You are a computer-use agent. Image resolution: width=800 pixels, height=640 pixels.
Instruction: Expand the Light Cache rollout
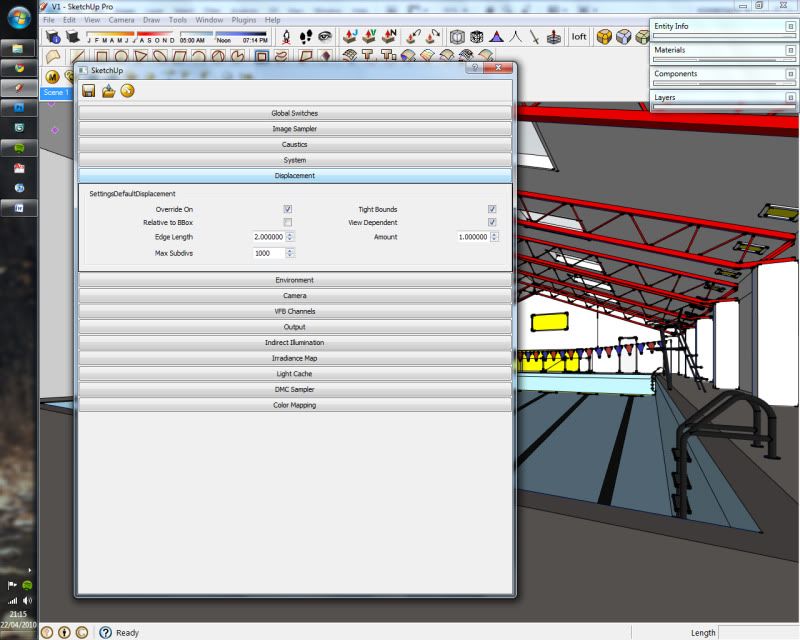(295, 374)
